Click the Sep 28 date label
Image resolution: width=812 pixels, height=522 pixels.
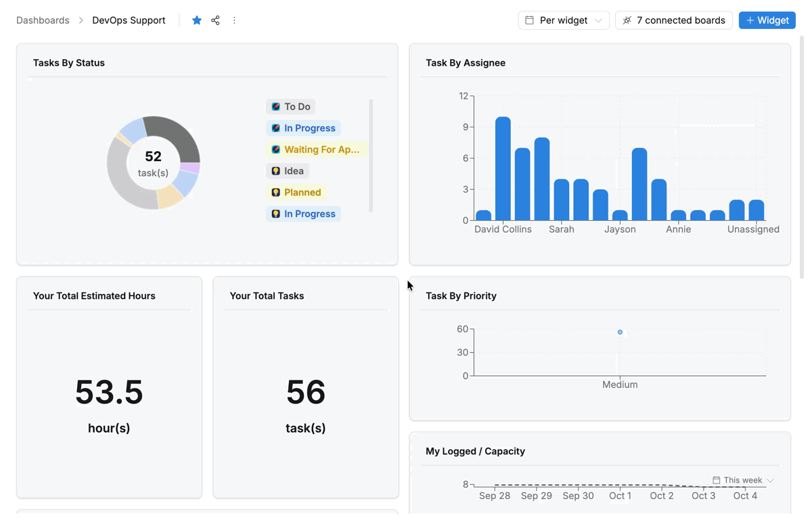point(495,496)
